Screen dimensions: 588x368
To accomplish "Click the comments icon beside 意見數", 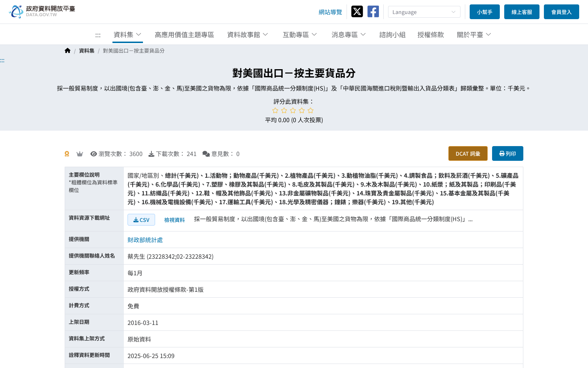I will pyautogui.click(x=206, y=154).
